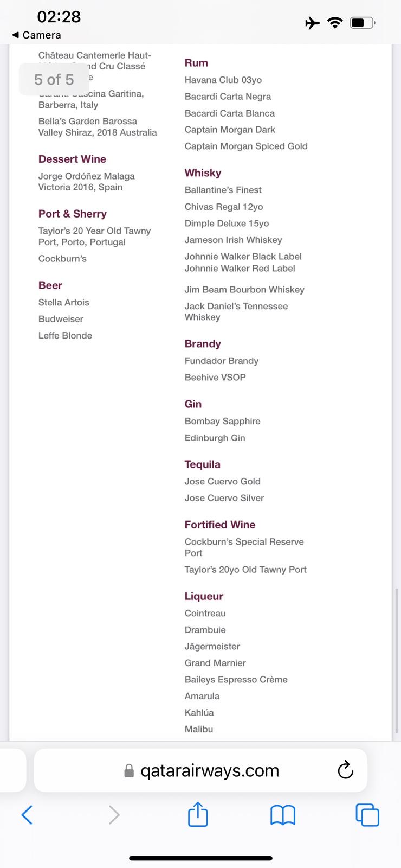Tap the qatarairways.com address field
Image resolution: width=401 pixels, height=868 pixels.
click(209, 770)
